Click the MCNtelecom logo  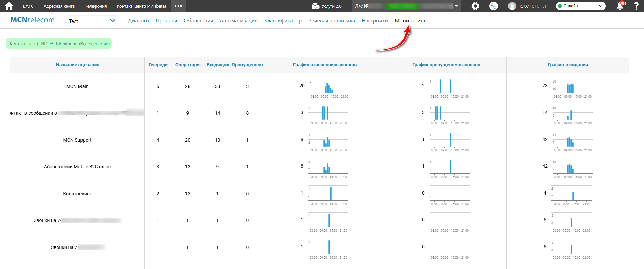point(33,20)
